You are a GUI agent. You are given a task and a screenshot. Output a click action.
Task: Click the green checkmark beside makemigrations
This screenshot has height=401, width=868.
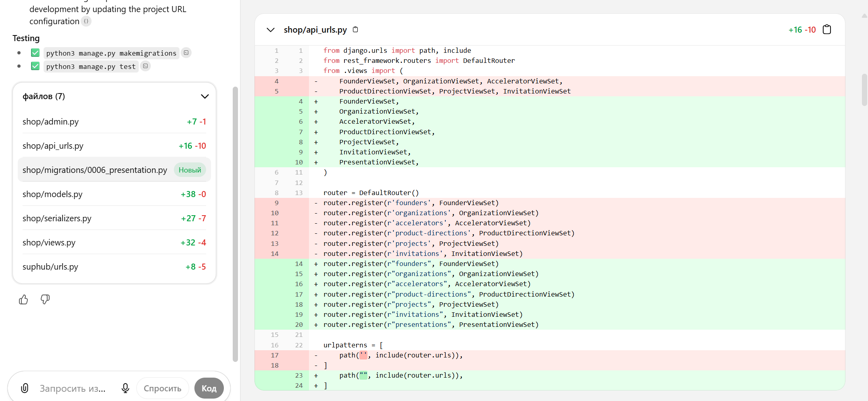[35, 53]
